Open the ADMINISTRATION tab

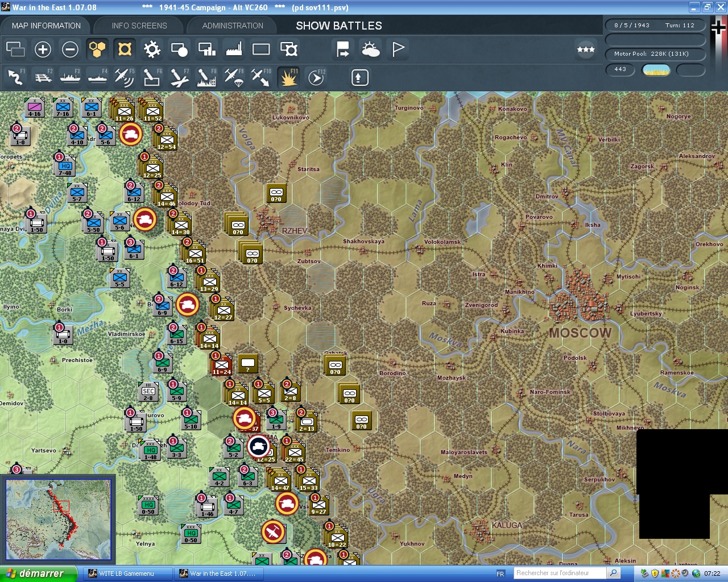click(233, 26)
